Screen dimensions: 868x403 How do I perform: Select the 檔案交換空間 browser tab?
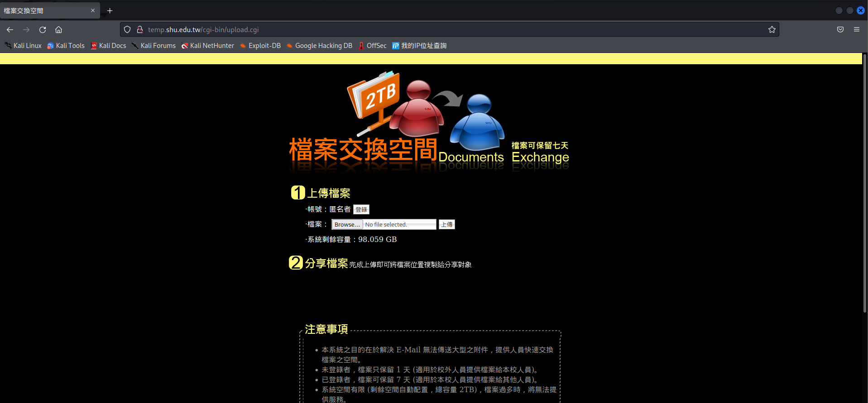pyautogui.click(x=50, y=10)
